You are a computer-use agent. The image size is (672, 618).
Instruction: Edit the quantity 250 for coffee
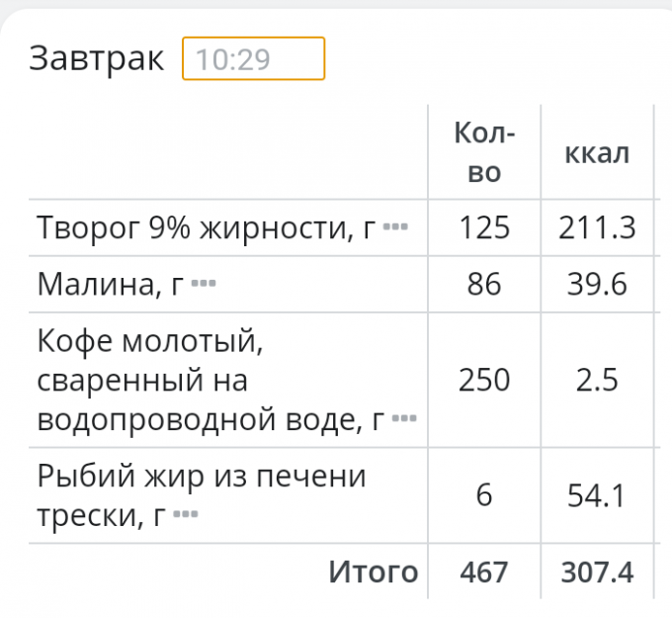484,381
